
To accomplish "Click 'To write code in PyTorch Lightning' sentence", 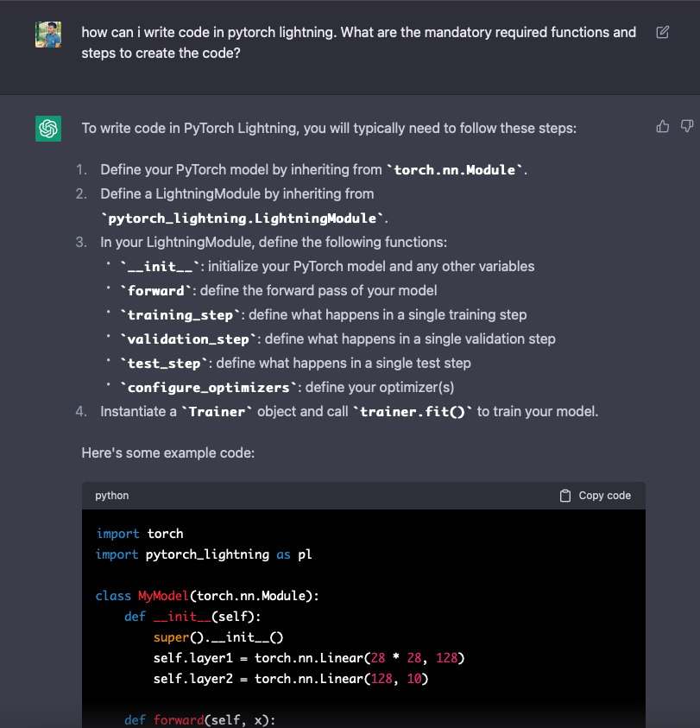I will [329, 128].
